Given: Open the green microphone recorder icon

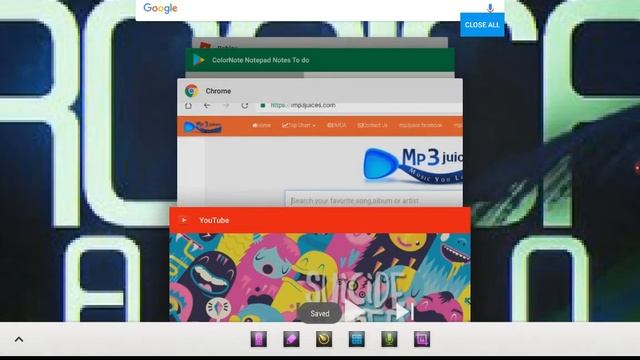Looking at the screenshot, I should 389,339.
